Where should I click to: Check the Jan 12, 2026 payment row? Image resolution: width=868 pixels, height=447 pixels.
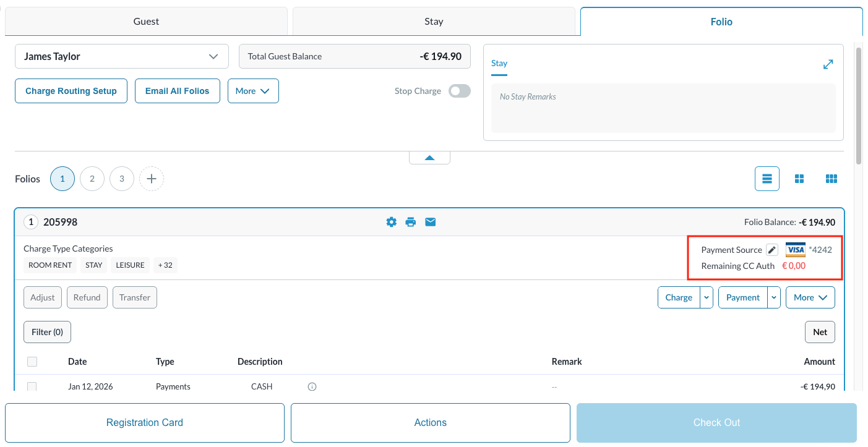(32, 386)
